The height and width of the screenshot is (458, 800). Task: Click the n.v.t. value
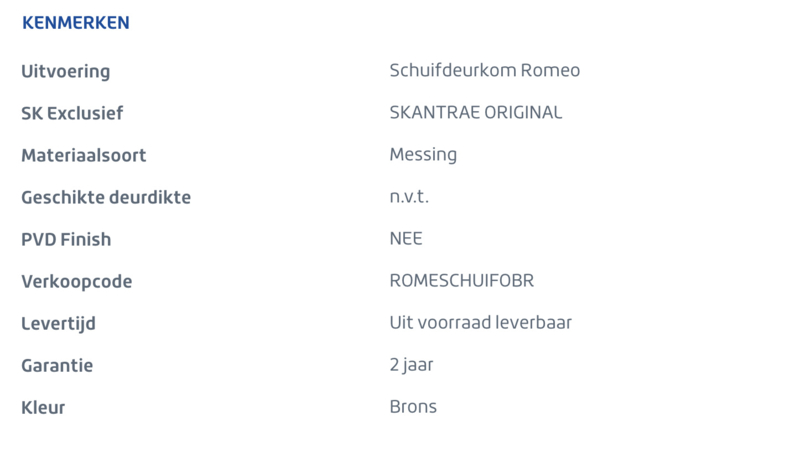click(409, 196)
